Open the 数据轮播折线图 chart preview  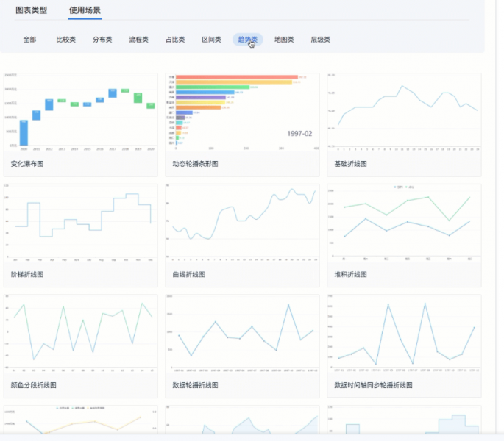tap(242, 334)
